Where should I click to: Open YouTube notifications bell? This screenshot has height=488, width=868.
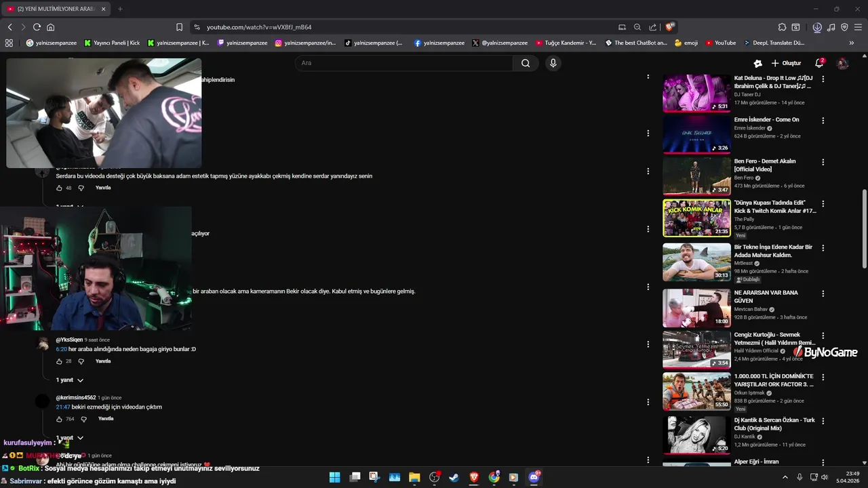click(819, 63)
